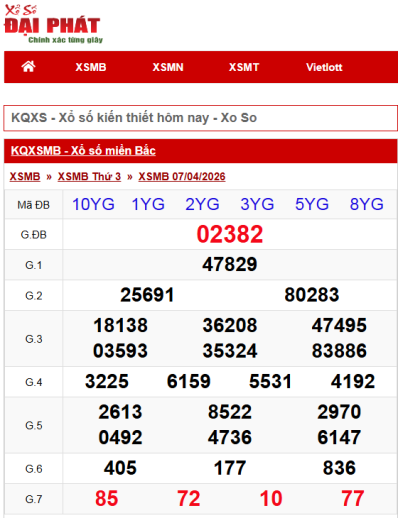398x518 pixels.
Task: Select fifth prize number 2613
Action: pyautogui.click(x=120, y=412)
